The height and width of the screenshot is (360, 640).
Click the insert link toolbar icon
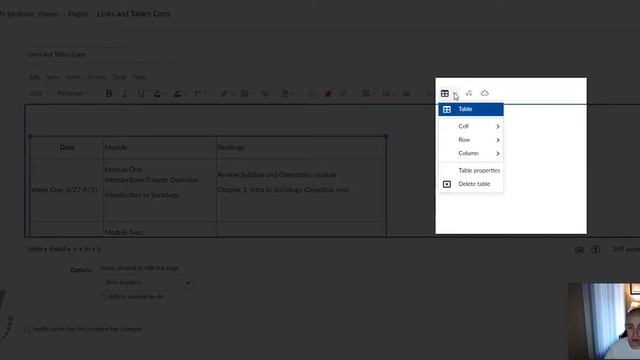point(224,93)
